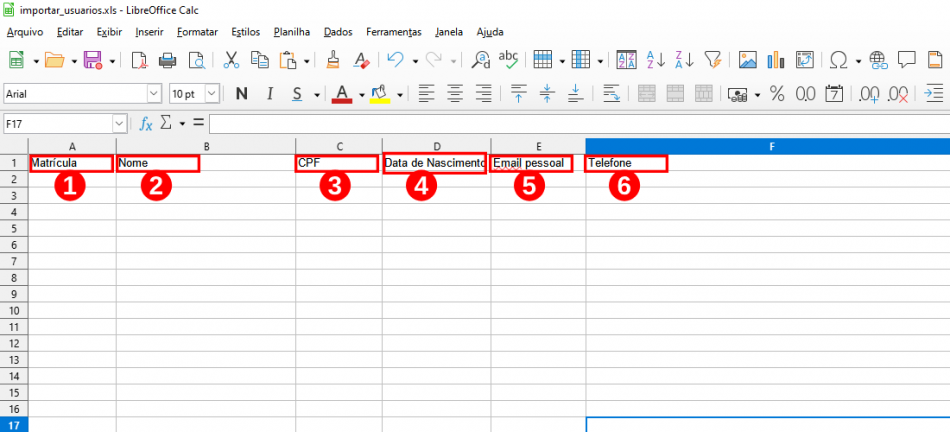Paste from the clipboard
This screenshot has width=950, height=432.
(x=288, y=60)
